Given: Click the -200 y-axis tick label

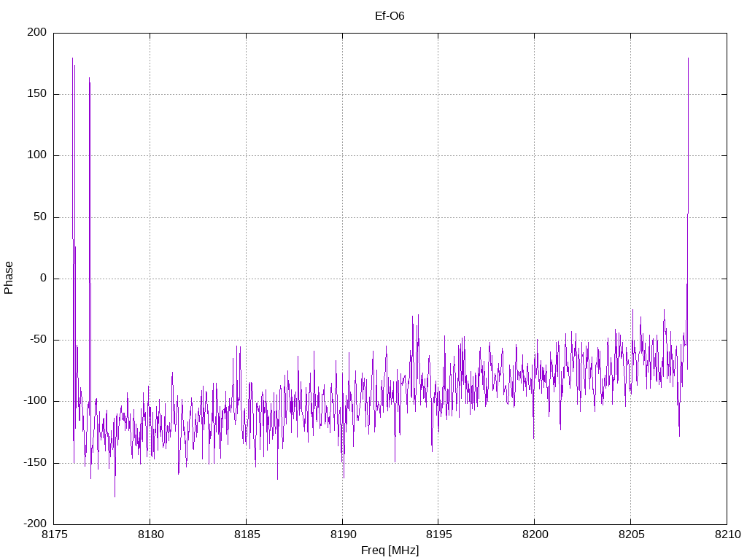Looking at the screenshot, I should click(36, 524).
